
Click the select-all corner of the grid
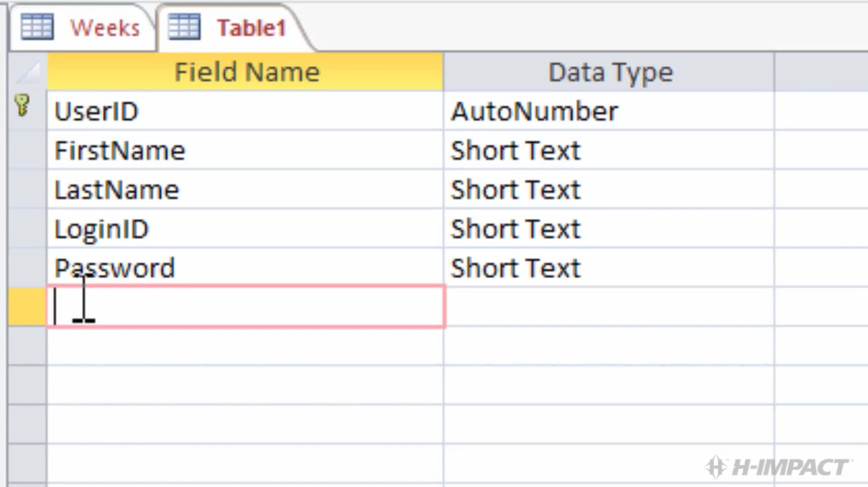(27, 72)
